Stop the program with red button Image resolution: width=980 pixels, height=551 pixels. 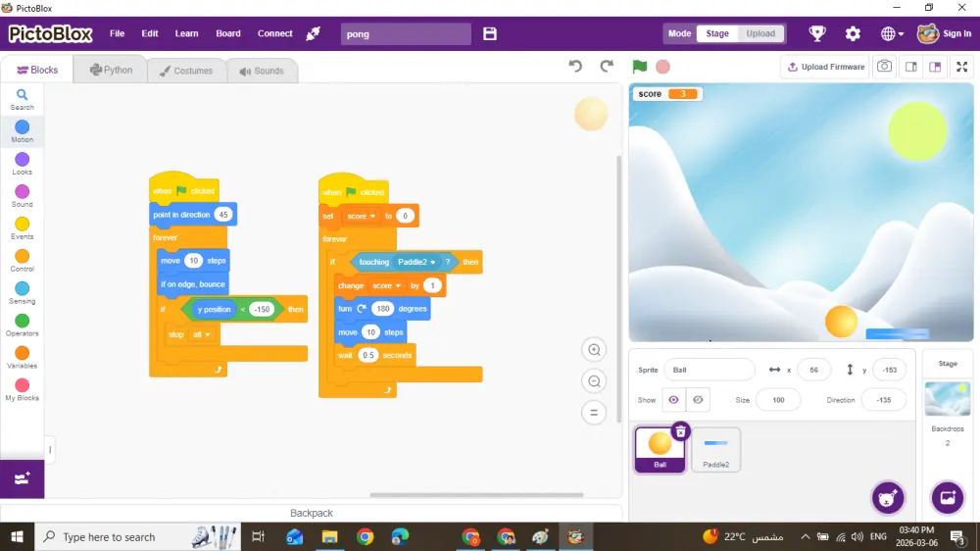tap(663, 67)
